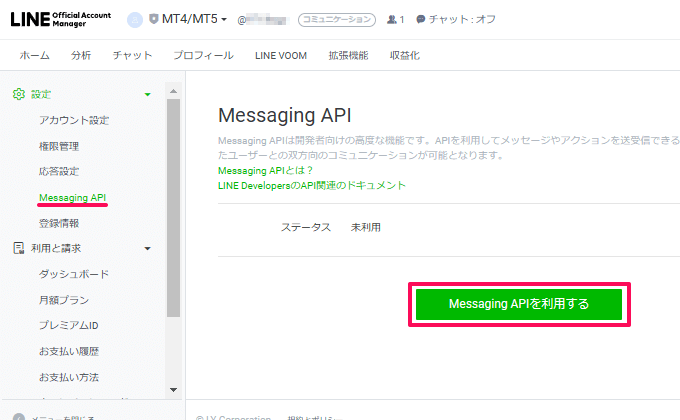Open the Messaging APIとは? link
Image resolution: width=680 pixels, height=420 pixels.
[x=265, y=171]
